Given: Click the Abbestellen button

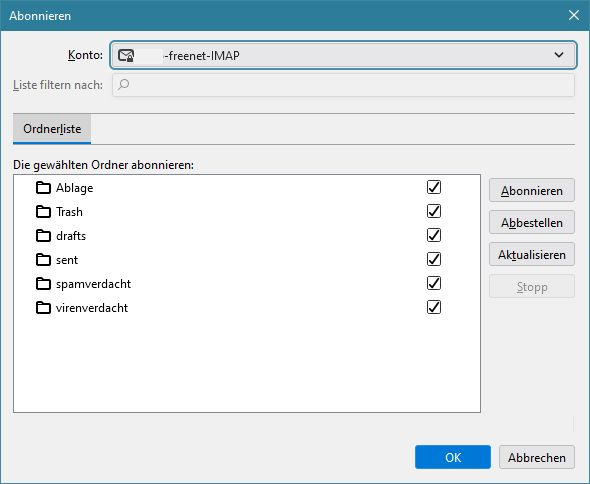Looking at the screenshot, I should click(x=532, y=222).
